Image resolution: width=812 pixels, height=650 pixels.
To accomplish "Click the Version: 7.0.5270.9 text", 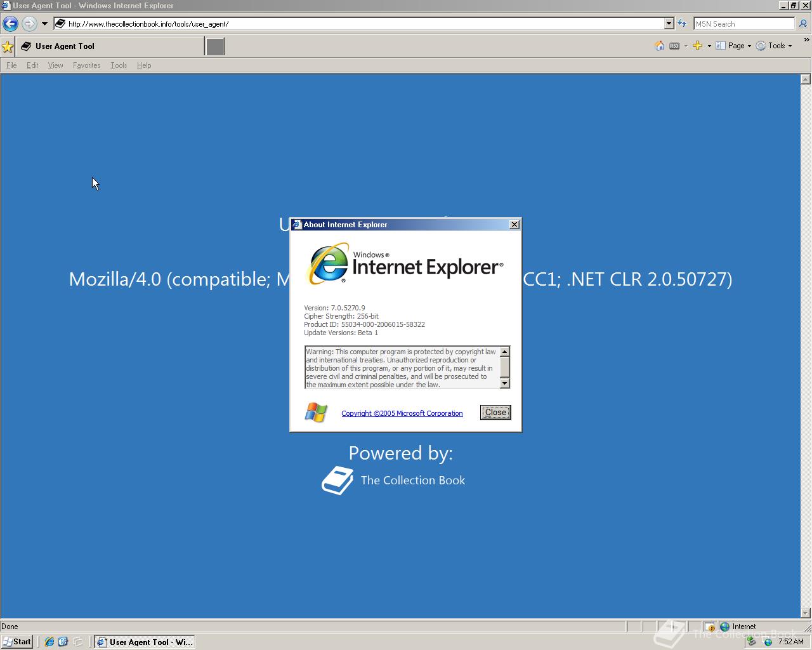I will (x=334, y=308).
